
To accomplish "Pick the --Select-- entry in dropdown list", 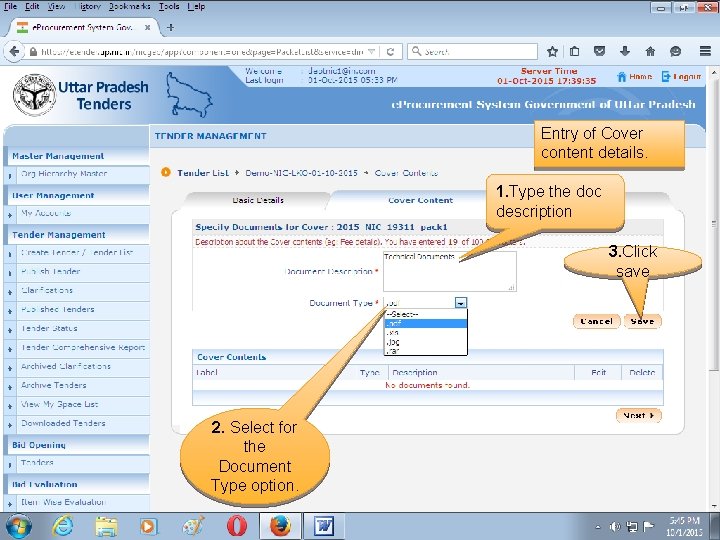I will [x=426, y=315].
